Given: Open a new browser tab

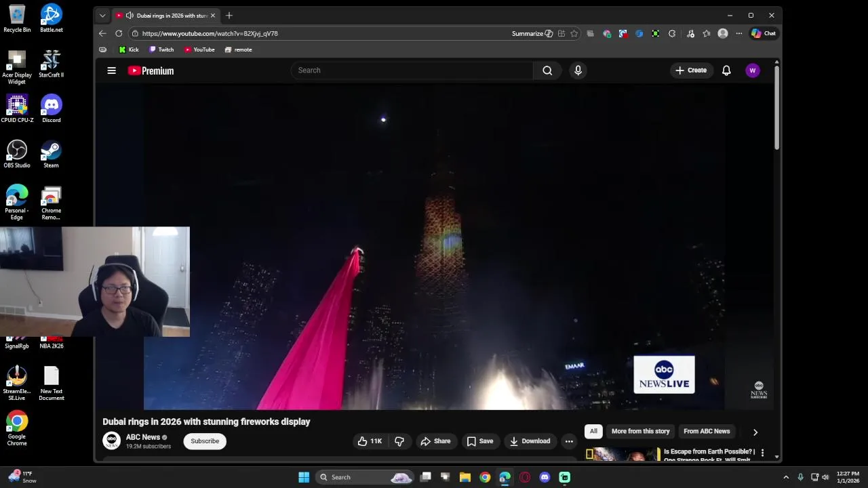Looking at the screenshot, I should [229, 16].
